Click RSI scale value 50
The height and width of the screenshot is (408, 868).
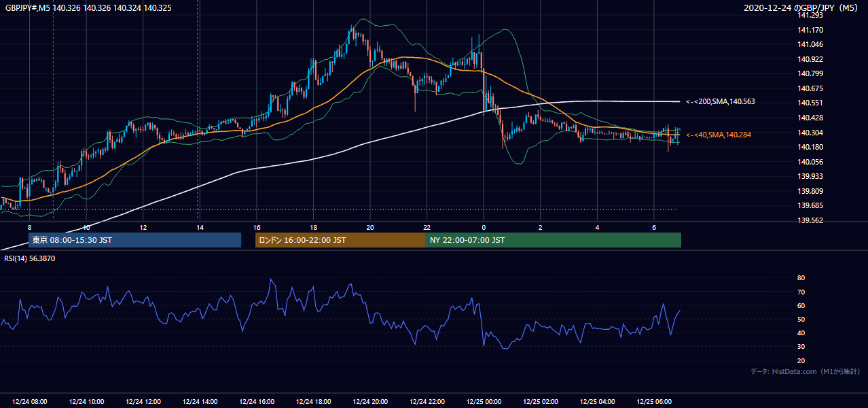(801, 319)
